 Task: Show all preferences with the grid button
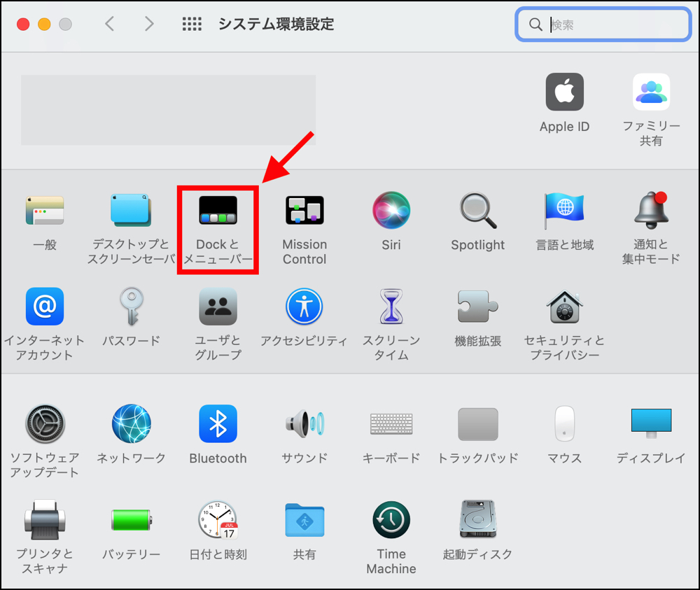tap(192, 24)
